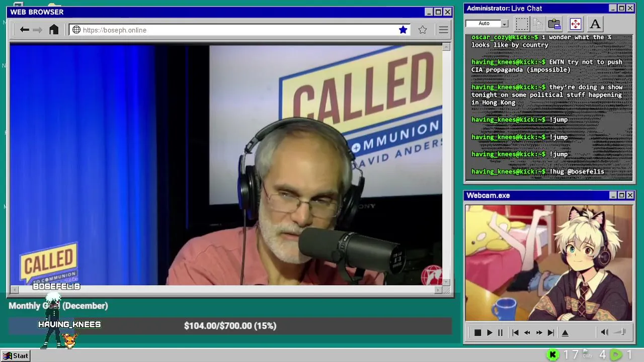This screenshot has width=644, height=362.
Task: Click the globe icon in address bar
Action: pos(76,30)
